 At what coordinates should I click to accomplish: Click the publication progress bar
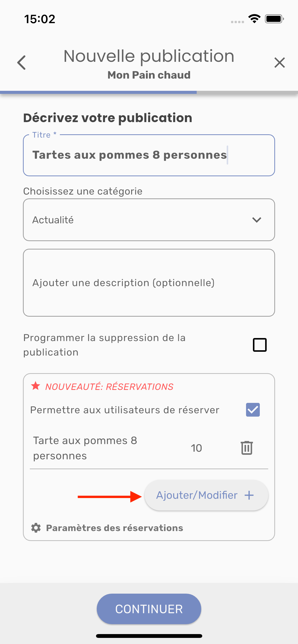click(149, 92)
